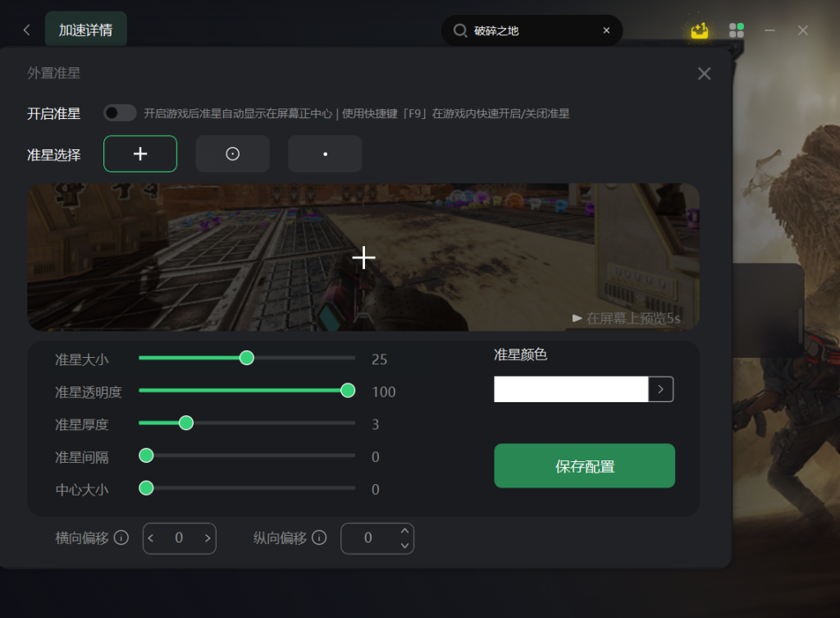This screenshot has height=618, width=840.
Task: Select the single dot crosshair style
Action: coord(325,153)
